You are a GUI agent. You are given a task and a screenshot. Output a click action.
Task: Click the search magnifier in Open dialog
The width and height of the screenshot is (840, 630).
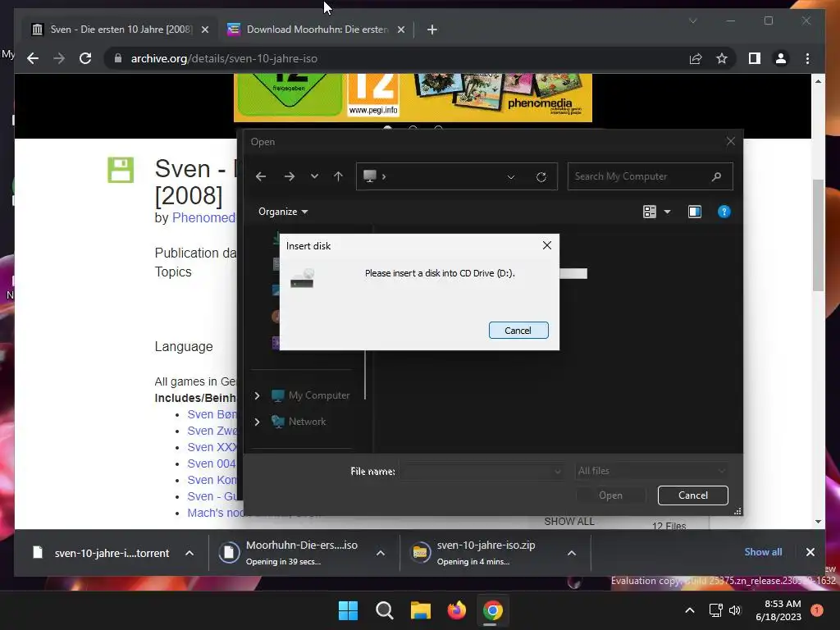(716, 176)
